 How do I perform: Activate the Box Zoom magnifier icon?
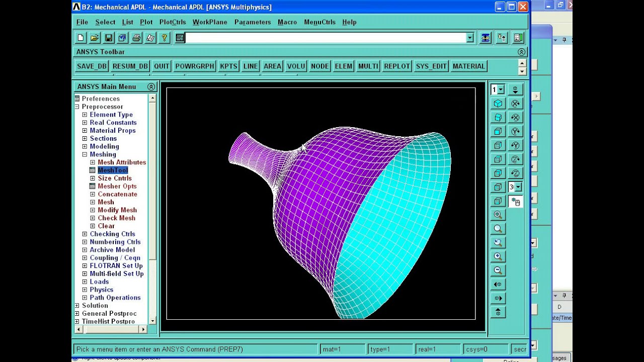tap(498, 229)
